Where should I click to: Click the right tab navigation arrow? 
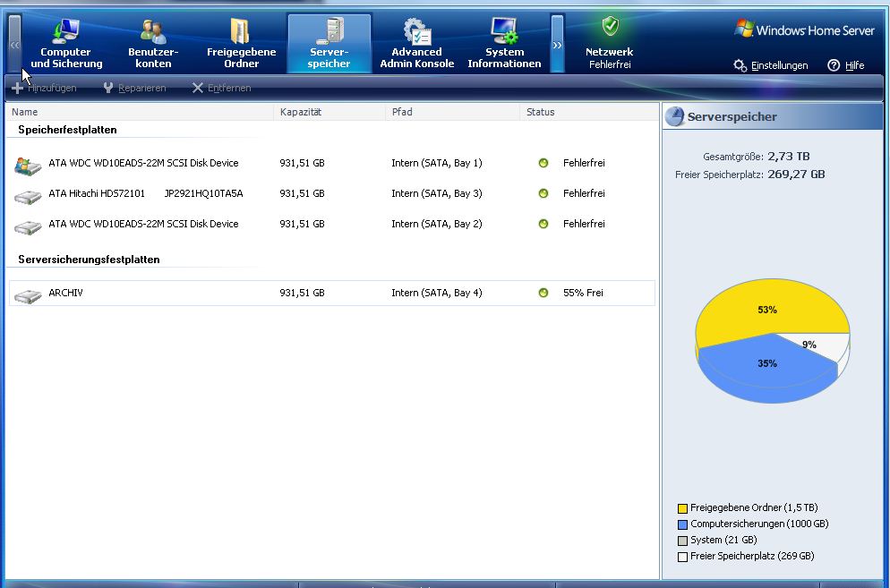point(558,44)
